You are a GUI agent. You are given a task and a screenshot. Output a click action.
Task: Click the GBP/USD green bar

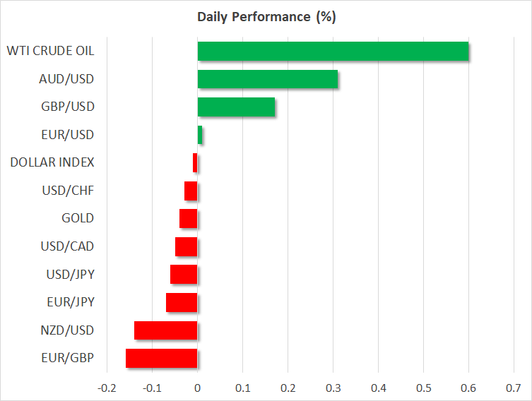(x=236, y=107)
